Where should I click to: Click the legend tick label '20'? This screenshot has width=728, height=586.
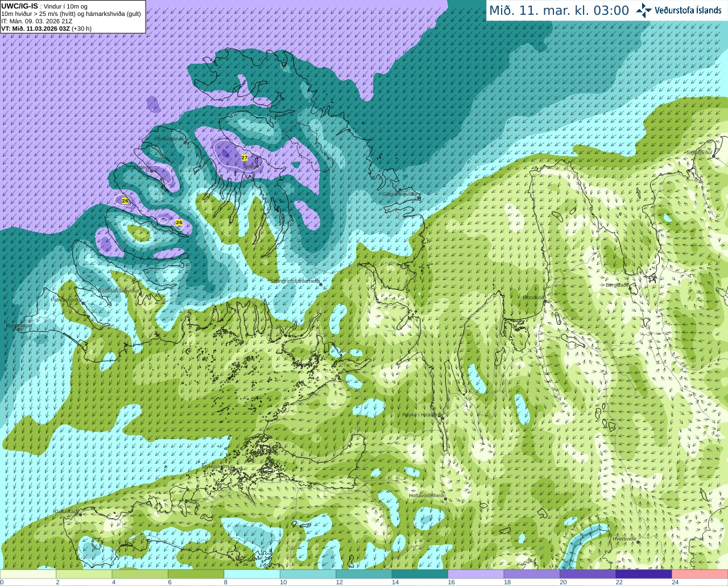[563, 582]
